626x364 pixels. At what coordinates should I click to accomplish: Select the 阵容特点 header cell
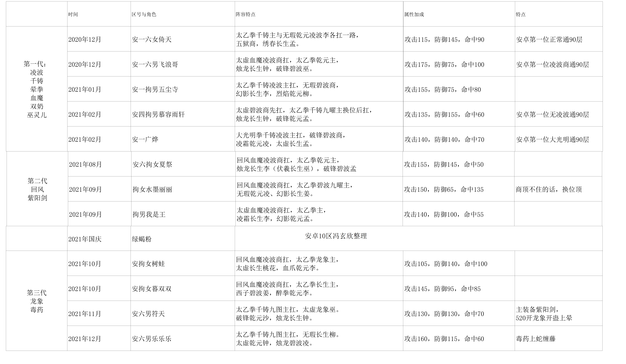[319, 14]
